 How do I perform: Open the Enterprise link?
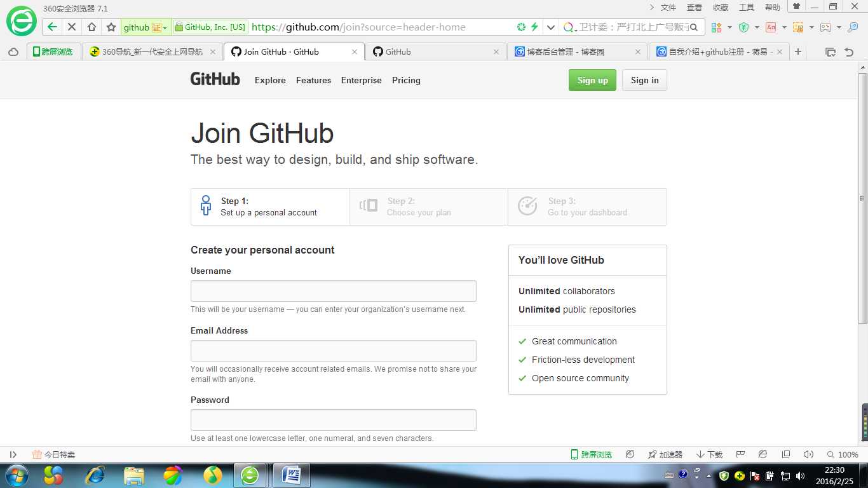click(x=361, y=80)
